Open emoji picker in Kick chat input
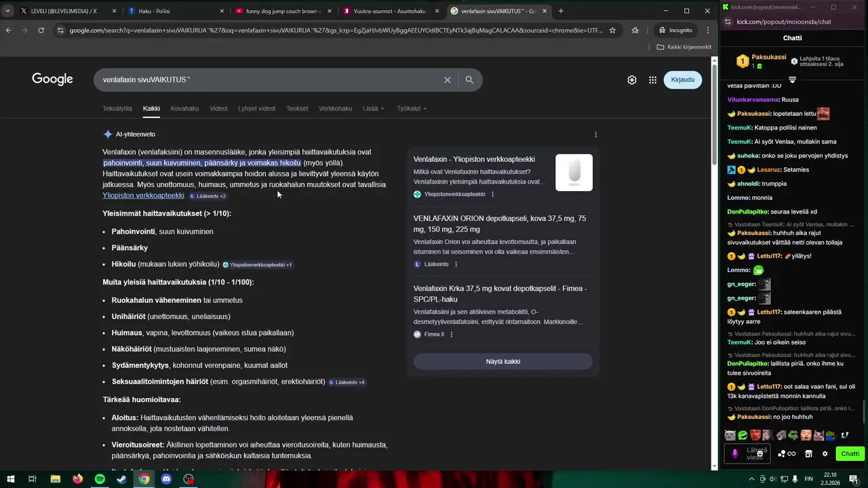This screenshot has height=488, width=868. 760,453
